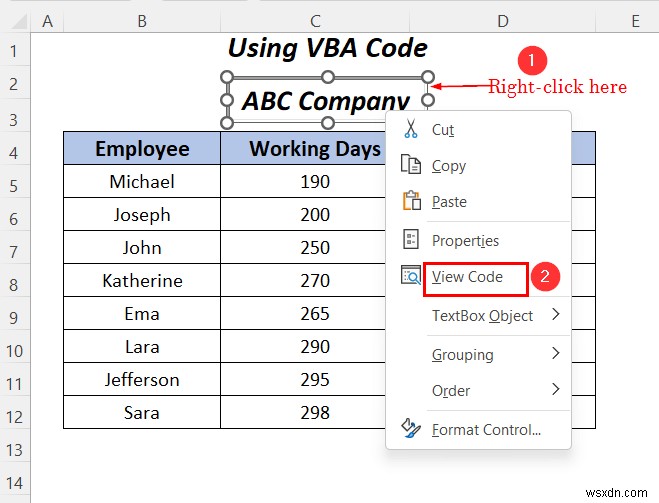
Task: Click the View Code magnifier icon
Action: tap(411, 275)
